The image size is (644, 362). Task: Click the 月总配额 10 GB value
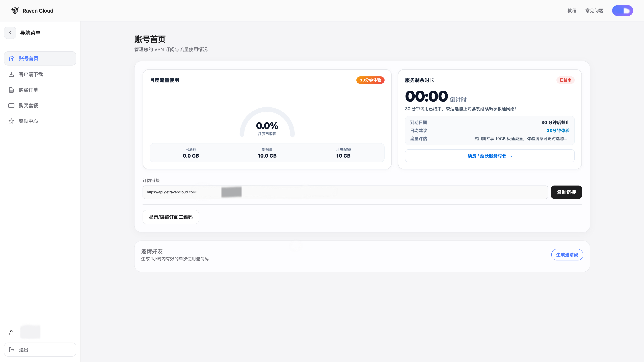pos(343,156)
